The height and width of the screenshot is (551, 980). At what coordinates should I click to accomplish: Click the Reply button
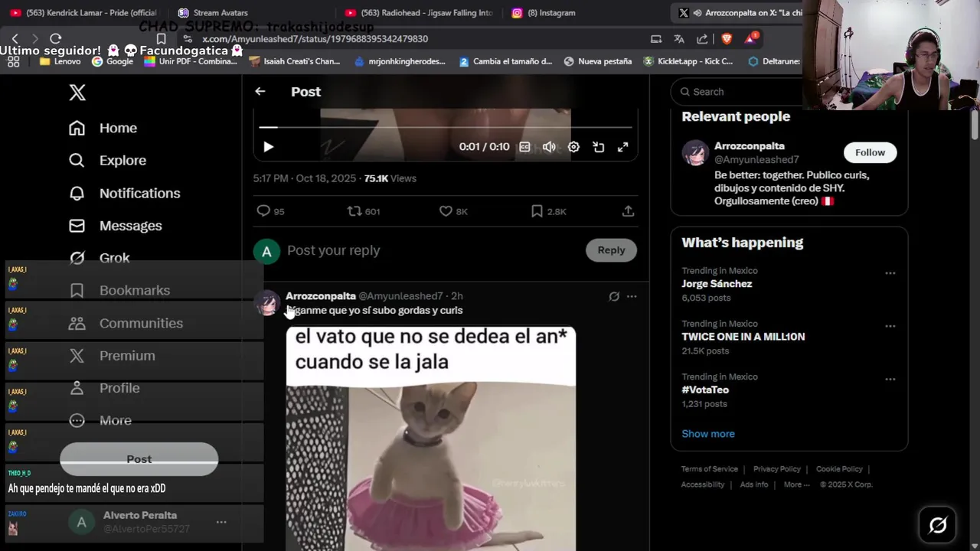(x=611, y=250)
